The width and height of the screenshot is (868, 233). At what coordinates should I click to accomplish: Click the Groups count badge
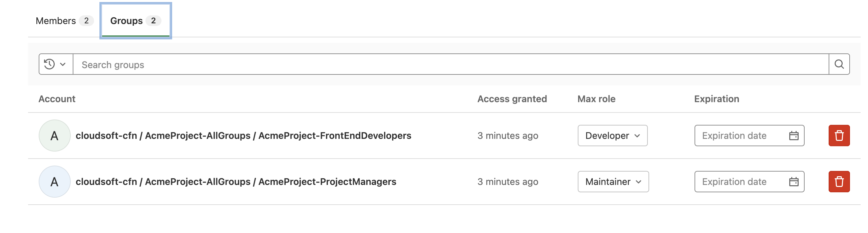tap(153, 21)
